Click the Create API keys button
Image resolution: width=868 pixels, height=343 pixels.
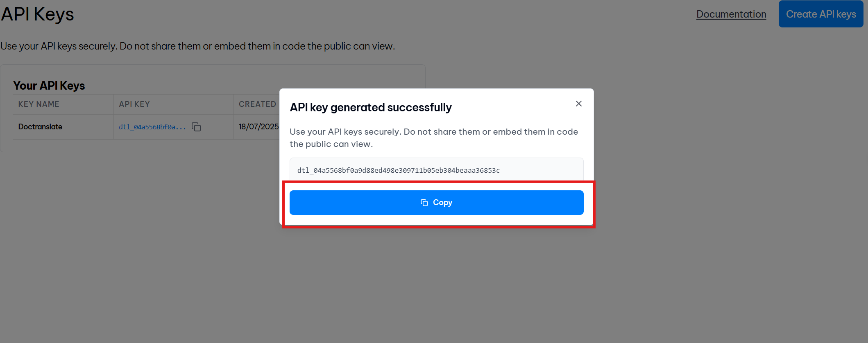click(820, 14)
